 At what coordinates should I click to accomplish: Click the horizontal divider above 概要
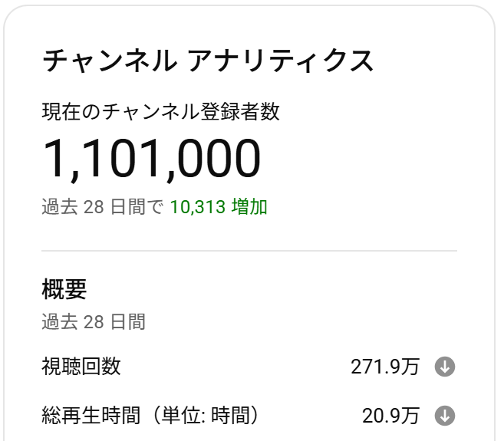tap(249, 250)
